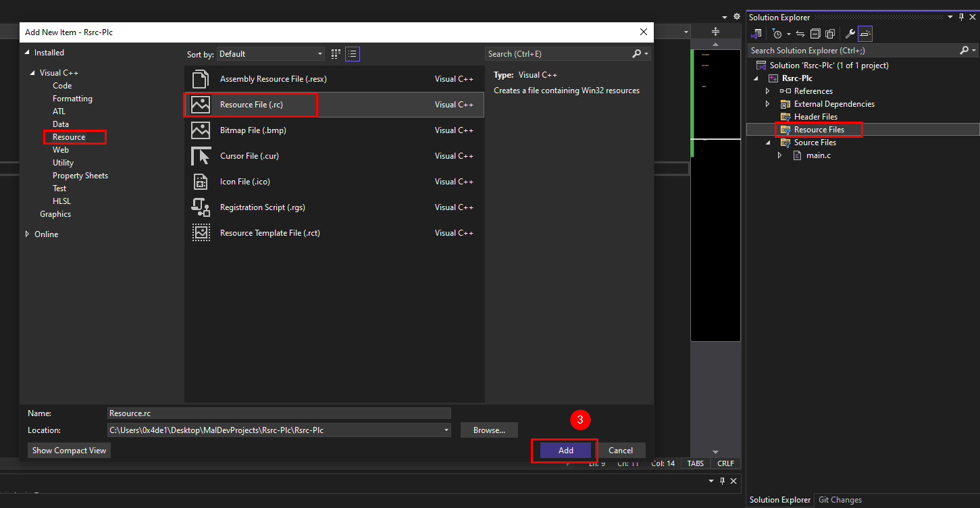980x508 pixels.
Task: Select main.c in Solution Explorer
Action: click(819, 155)
